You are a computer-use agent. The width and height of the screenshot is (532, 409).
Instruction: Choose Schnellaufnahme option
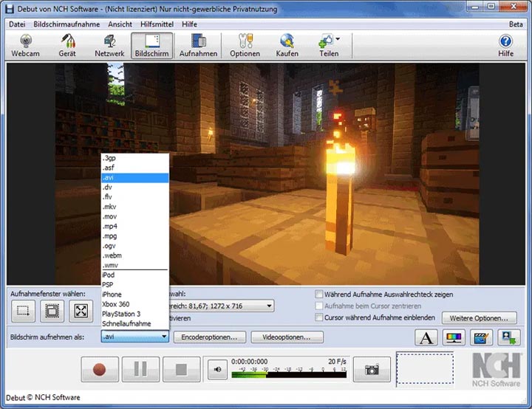click(x=135, y=324)
